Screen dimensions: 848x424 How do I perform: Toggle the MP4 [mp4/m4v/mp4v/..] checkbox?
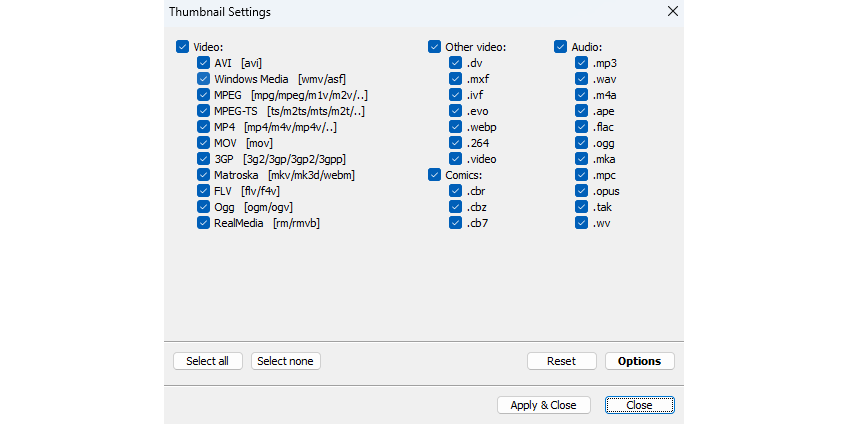click(x=204, y=127)
